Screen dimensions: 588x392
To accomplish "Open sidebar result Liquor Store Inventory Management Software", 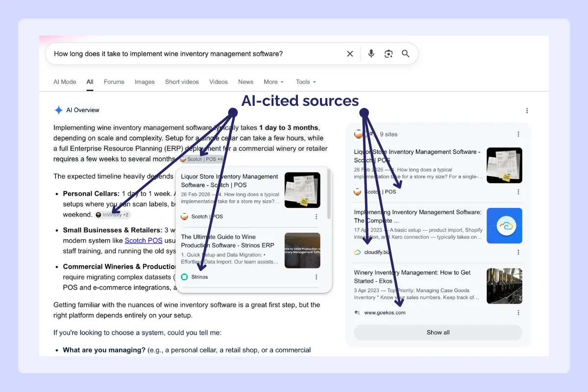I will coord(417,156).
